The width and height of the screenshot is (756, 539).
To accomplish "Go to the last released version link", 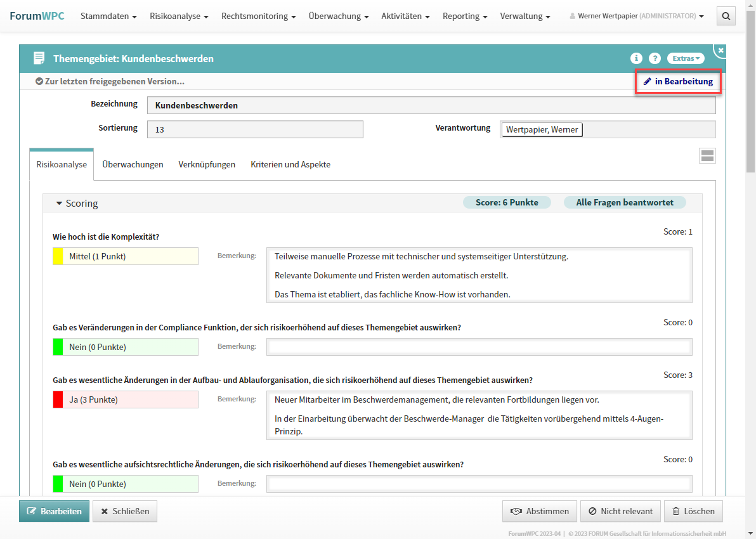I will point(110,82).
